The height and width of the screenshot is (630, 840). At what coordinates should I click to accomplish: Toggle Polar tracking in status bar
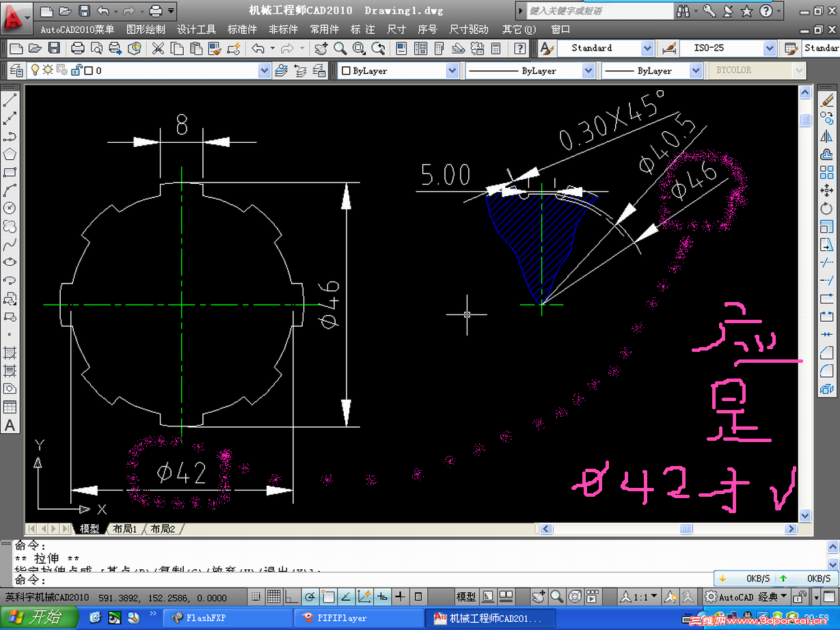[x=310, y=597]
